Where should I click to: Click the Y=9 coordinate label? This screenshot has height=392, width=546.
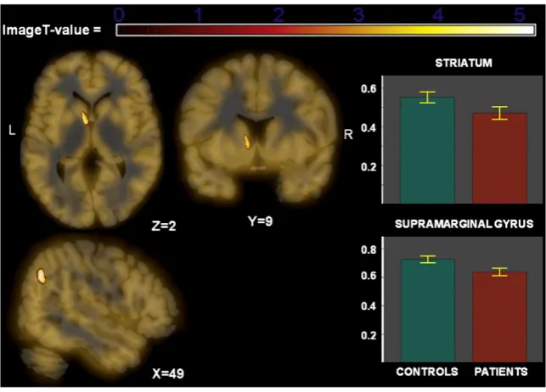coord(260,221)
